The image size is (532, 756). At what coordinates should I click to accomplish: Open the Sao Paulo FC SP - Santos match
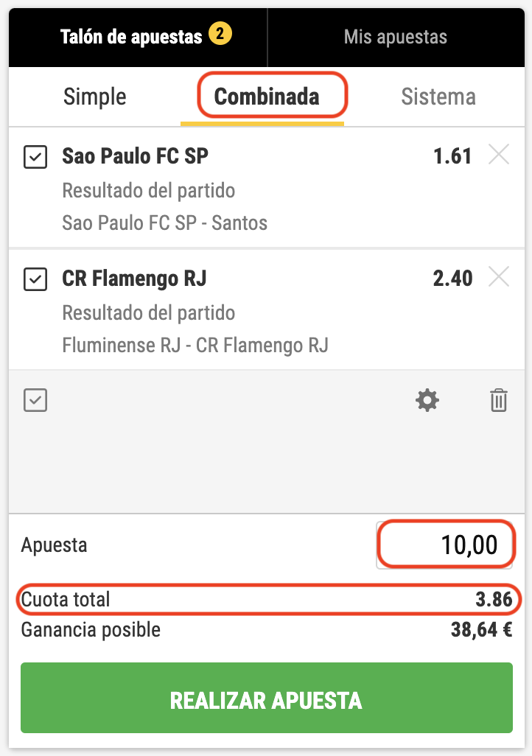tap(165, 222)
